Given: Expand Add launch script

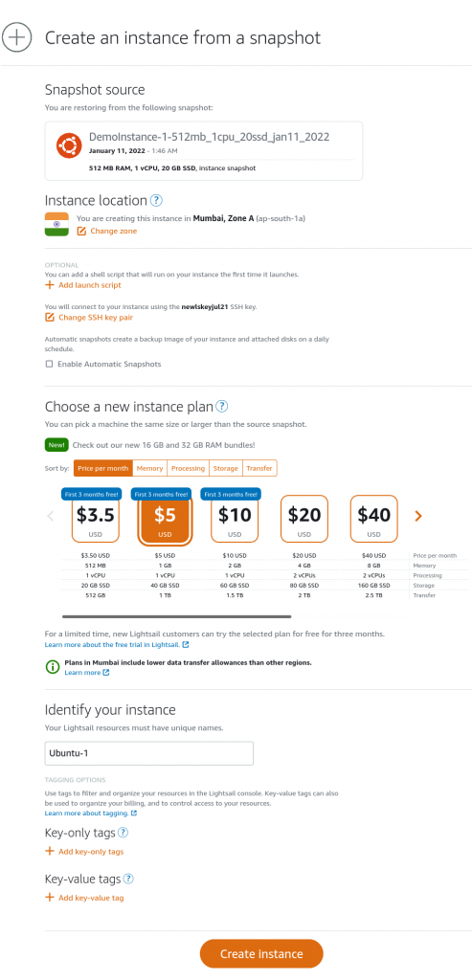Looking at the screenshot, I should (x=83, y=285).
